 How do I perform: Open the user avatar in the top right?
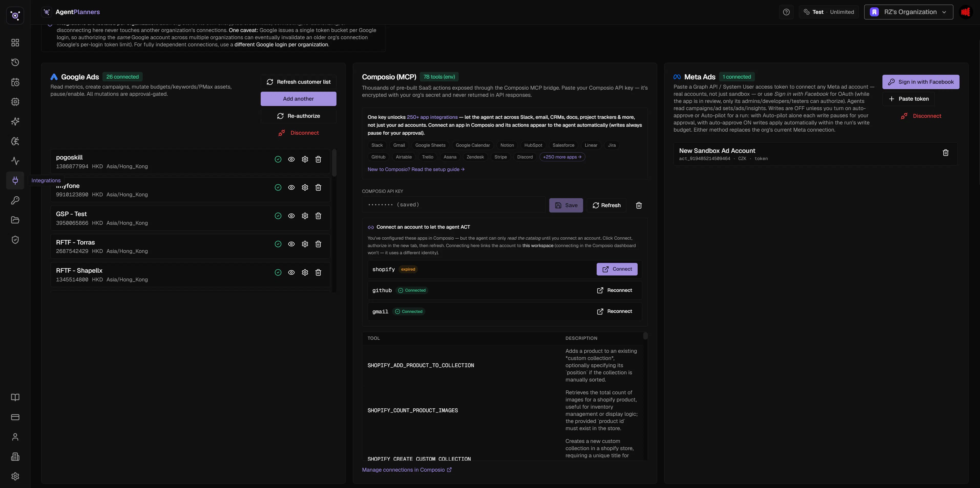pyautogui.click(x=966, y=12)
